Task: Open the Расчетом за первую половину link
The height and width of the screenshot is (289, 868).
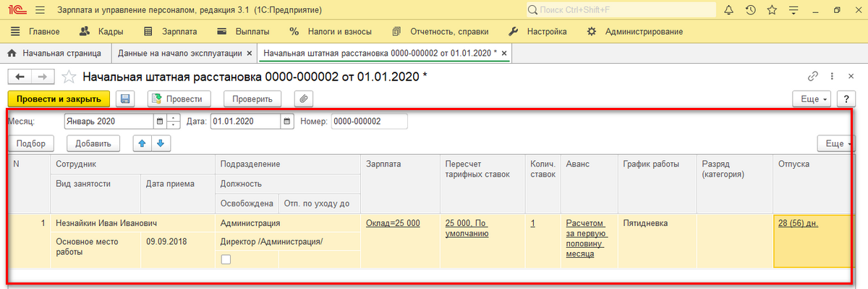Action: (x=587, y=238)
